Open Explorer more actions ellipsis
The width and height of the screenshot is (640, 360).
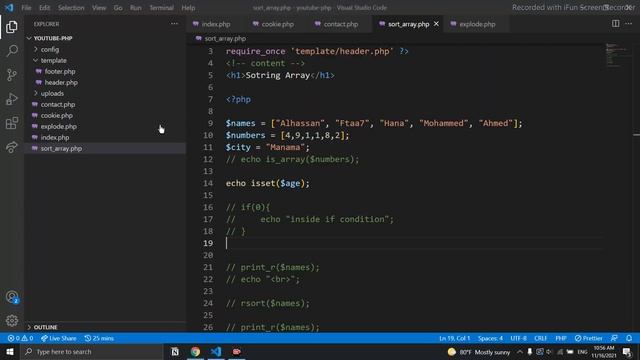(x=174, y=24)
